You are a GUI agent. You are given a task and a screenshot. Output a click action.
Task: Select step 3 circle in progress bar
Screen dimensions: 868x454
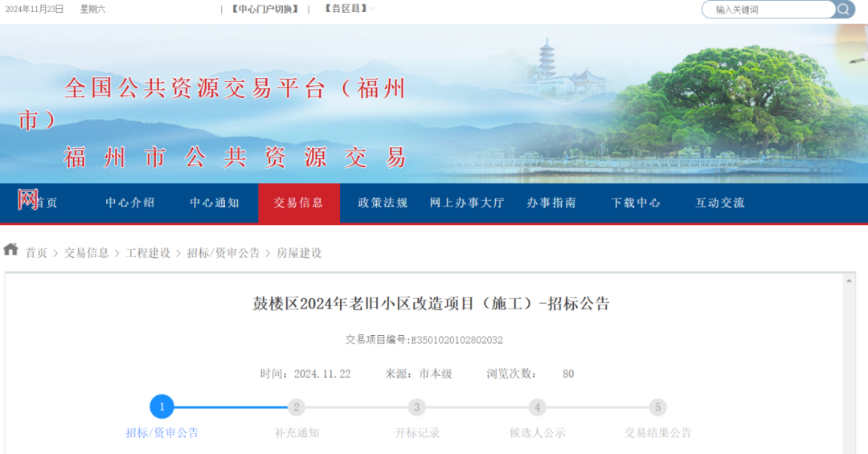417,407
